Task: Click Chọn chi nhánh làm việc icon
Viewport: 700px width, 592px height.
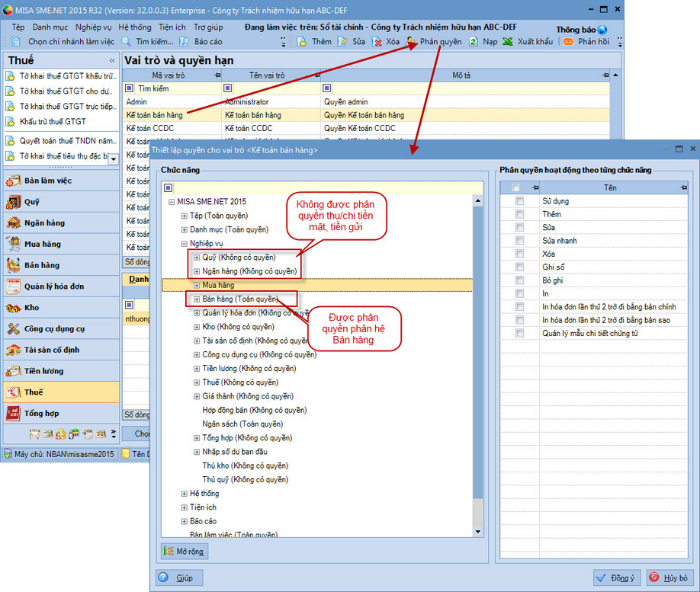Action: 15,42
